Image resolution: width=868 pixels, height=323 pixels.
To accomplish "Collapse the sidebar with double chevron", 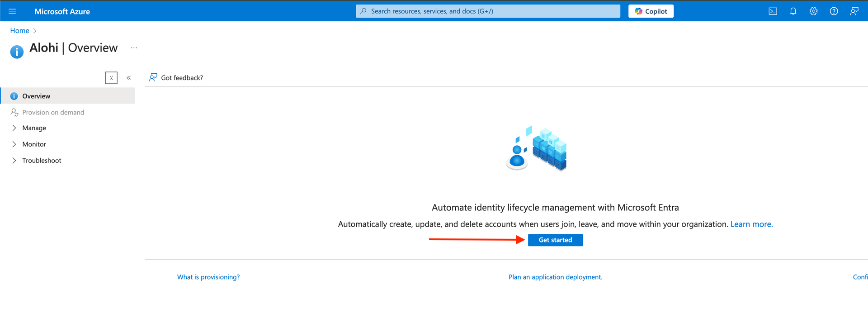I will 129,78.
